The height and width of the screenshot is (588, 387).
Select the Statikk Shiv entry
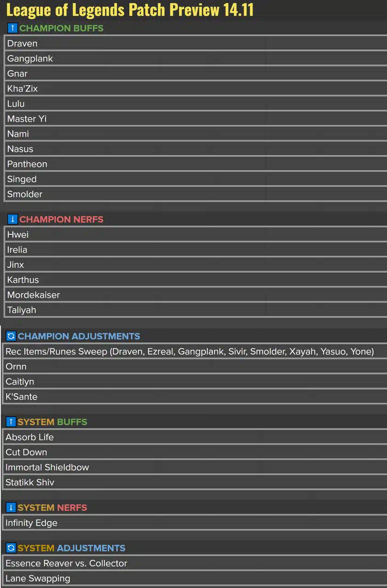(x=195, y=482)
